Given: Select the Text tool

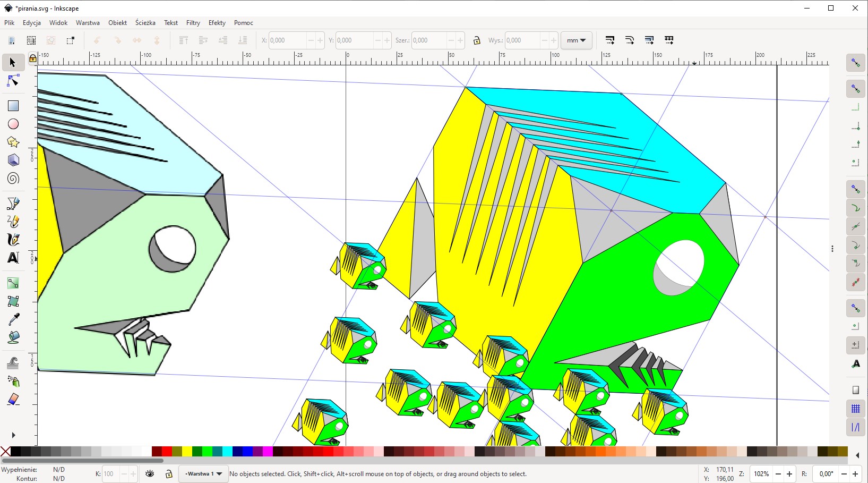Looking at the screenshot, I should (x=13, y=258).
